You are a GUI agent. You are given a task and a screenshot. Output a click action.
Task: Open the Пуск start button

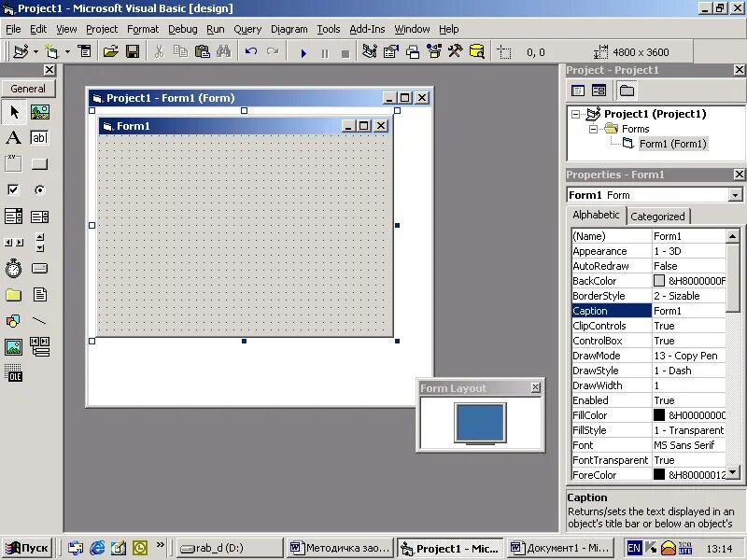coord(27,548)
